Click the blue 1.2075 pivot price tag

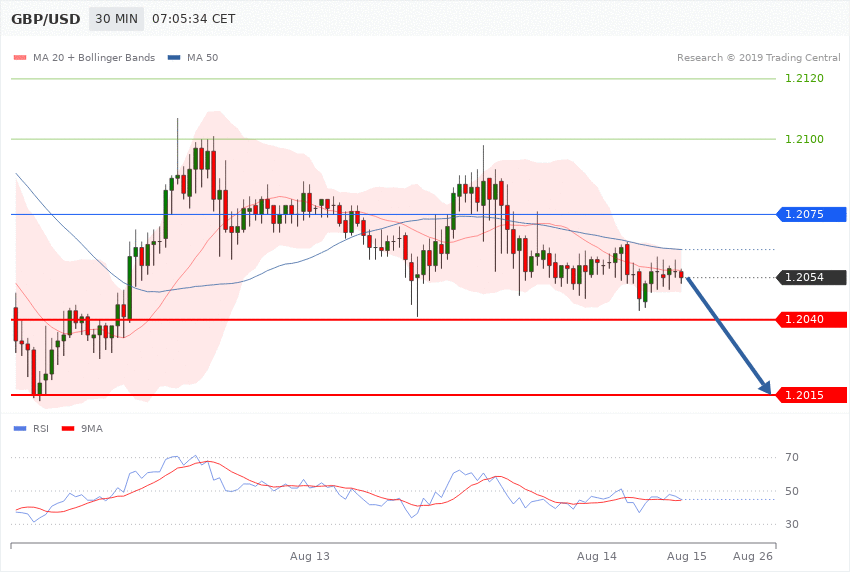(x=812, y=214)
